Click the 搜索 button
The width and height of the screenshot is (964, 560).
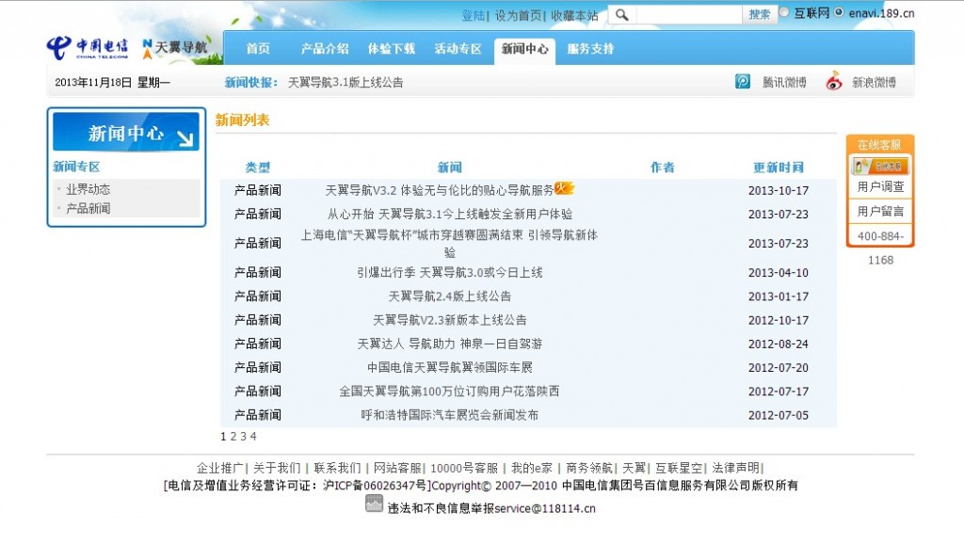click(760, 14)
